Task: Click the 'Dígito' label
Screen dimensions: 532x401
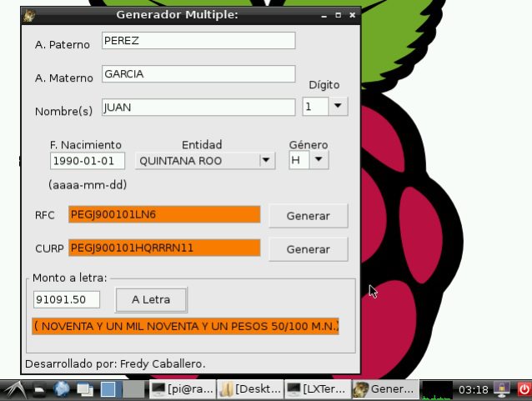Action: click(324, 85)
